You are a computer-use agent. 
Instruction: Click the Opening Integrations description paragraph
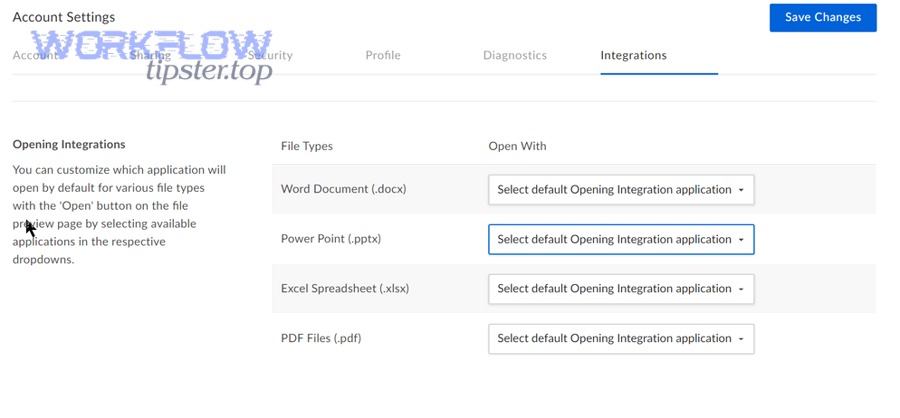click(x=119, y=215)
